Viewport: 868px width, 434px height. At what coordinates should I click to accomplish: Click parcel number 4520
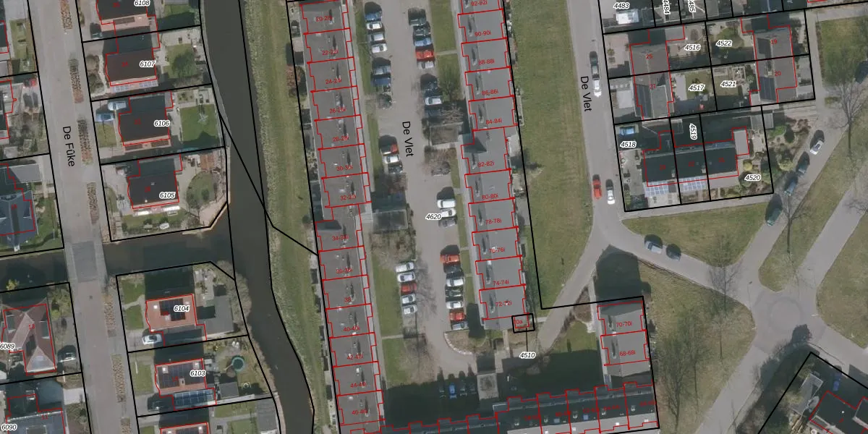752,177
